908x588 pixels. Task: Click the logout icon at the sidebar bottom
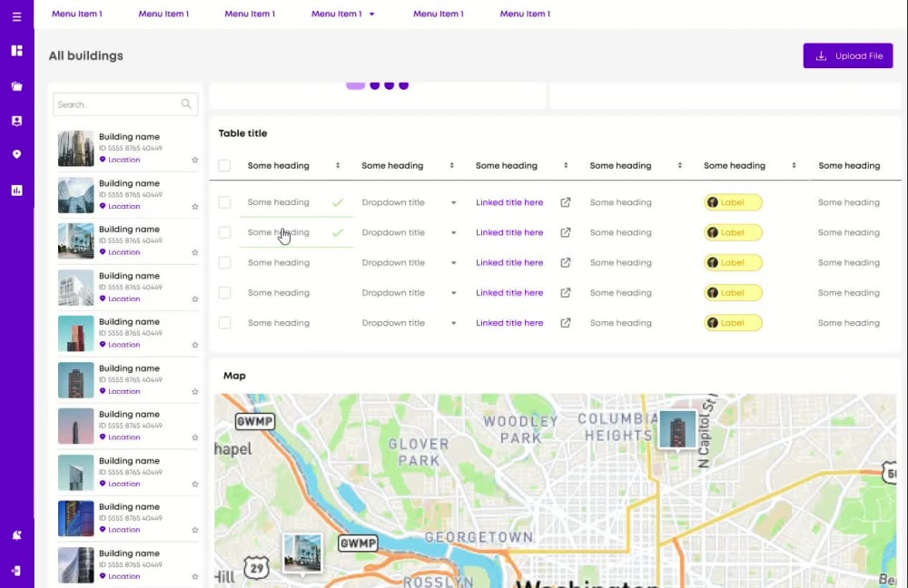click(16, 570)
